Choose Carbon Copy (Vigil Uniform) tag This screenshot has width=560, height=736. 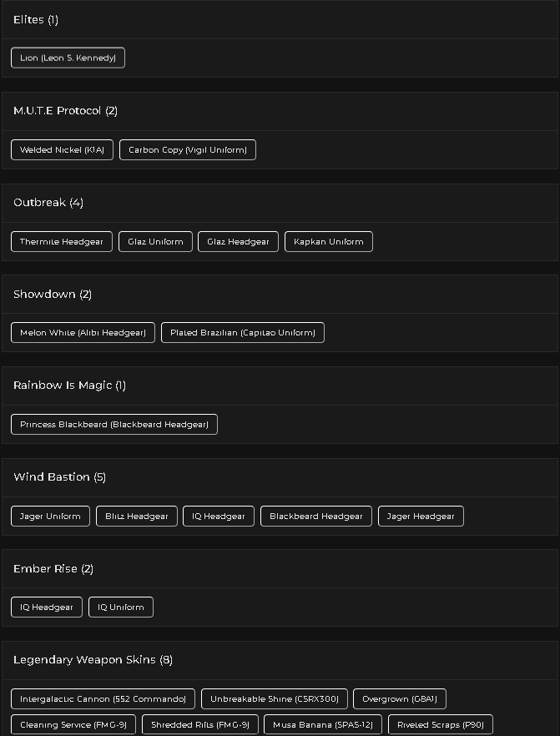coord(188,149)
